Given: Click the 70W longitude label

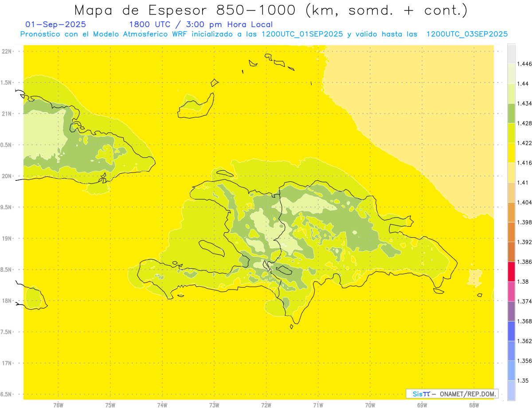Looking at the screenshot, I should click(x=370, y=405).
